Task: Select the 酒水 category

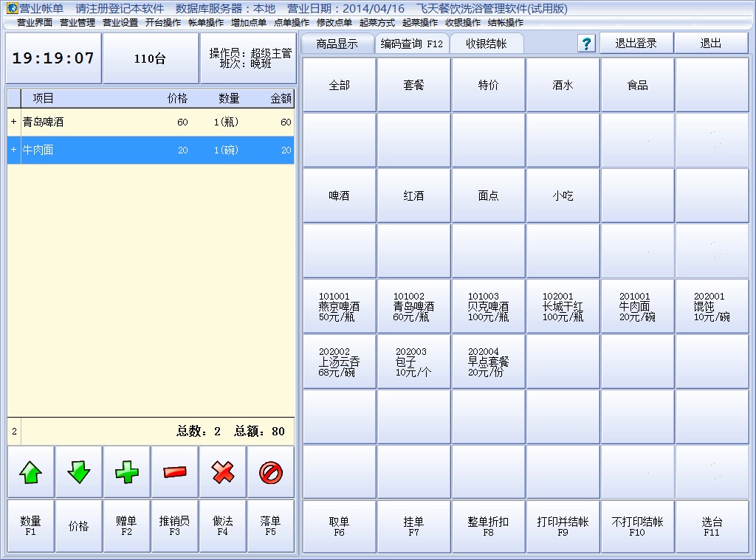Action: point(563,86)
